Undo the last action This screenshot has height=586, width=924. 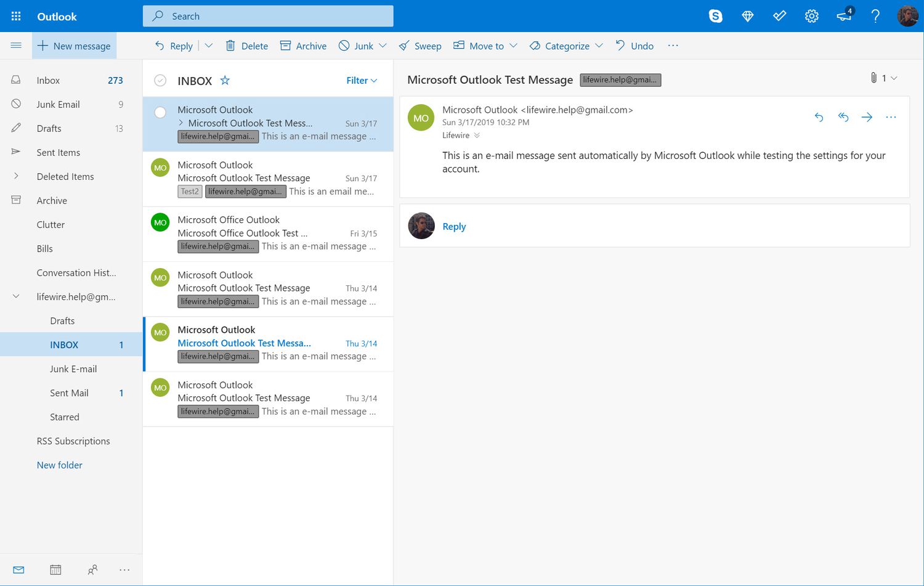[634, 46]
